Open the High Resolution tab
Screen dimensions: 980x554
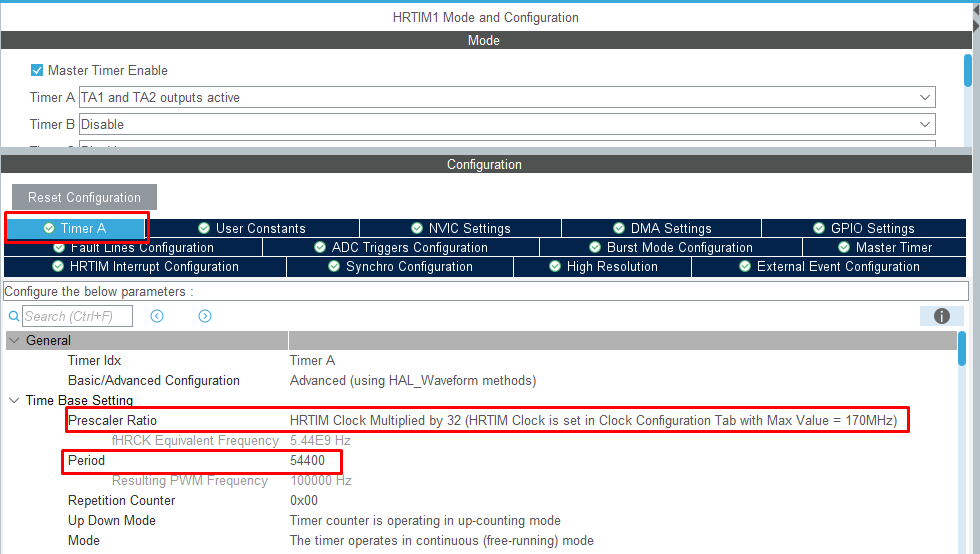602,267
